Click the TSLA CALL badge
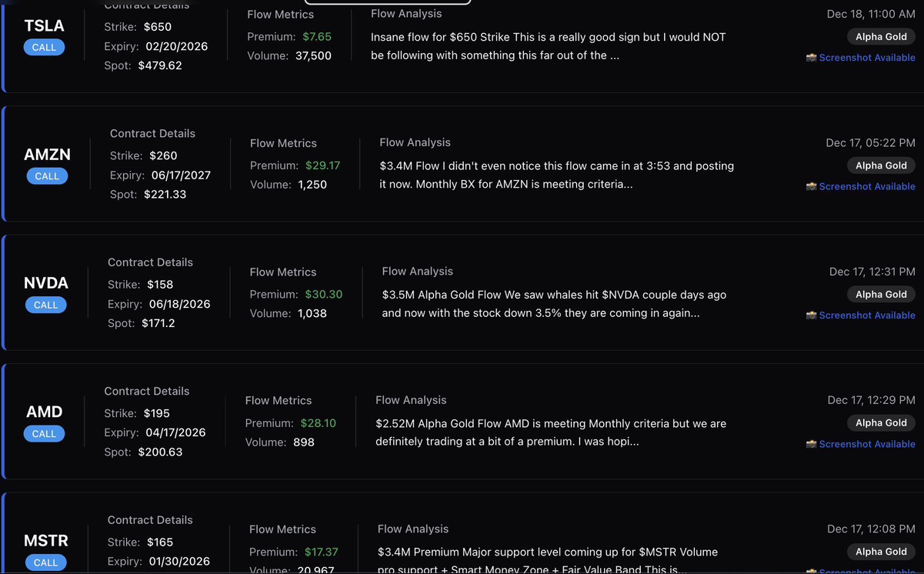The height and width of the screenshot is (574, 924). click(x=44, y=47)
